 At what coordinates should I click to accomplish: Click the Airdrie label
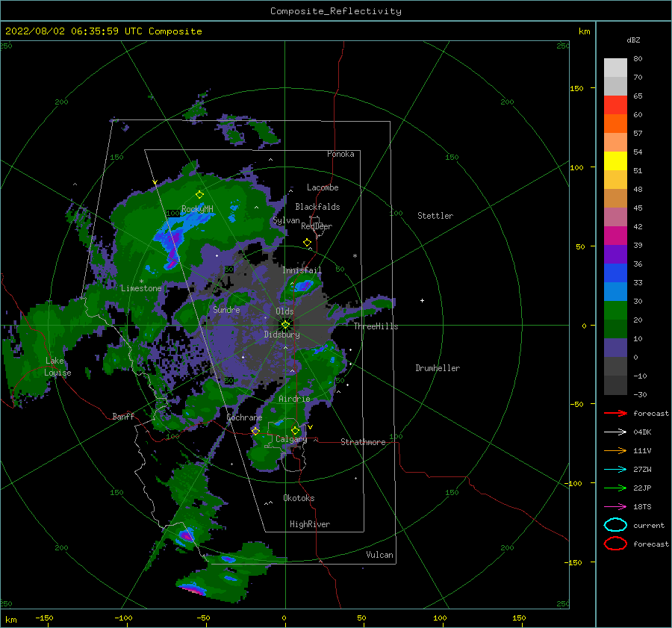294,399
